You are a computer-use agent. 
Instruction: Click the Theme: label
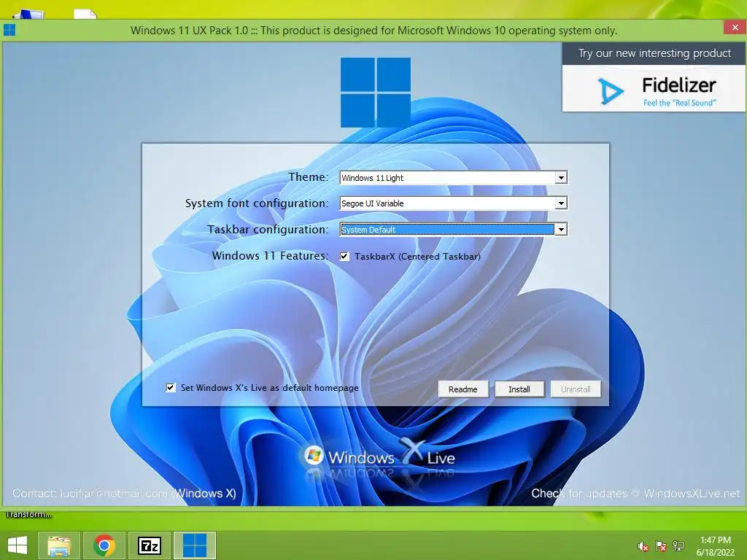309,177
